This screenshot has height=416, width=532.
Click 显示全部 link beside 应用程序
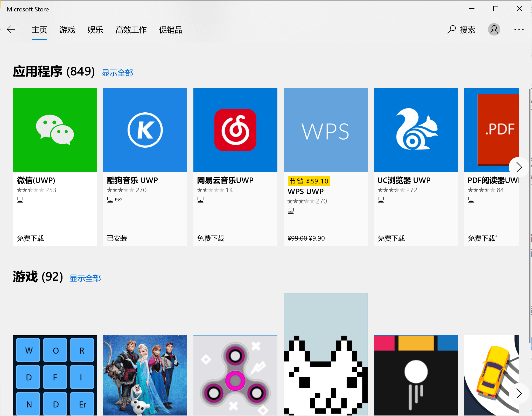[x=117, y=73]
